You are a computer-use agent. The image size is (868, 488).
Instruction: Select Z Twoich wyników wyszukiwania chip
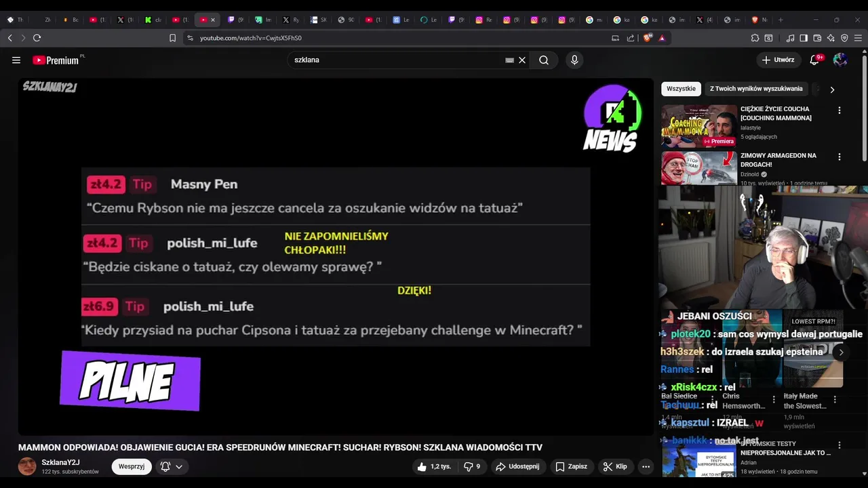point(756,89)
